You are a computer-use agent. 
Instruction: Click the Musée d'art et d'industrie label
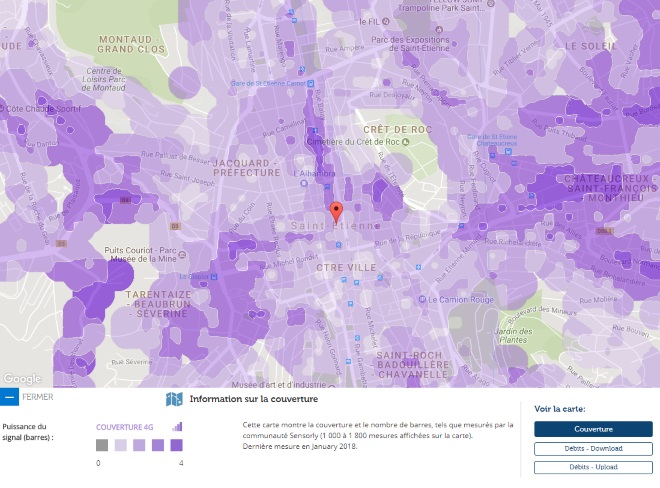[x=279, y=384]
